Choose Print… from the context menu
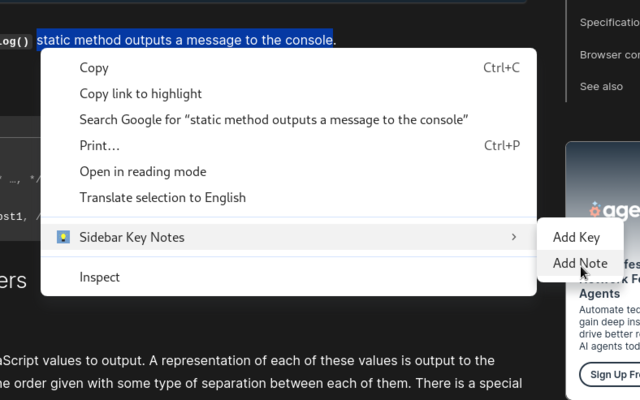 coord(100,146)
